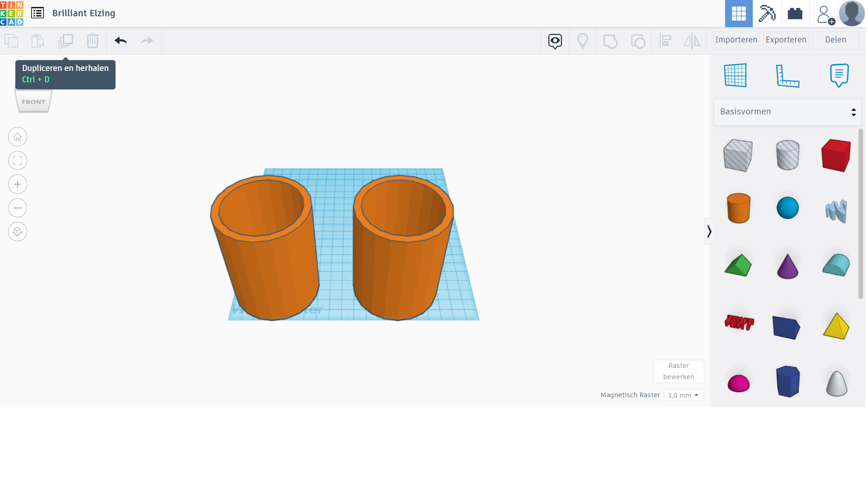Open the Magnetisch Raster 1,0 mm dropdown

pos(684,395)
